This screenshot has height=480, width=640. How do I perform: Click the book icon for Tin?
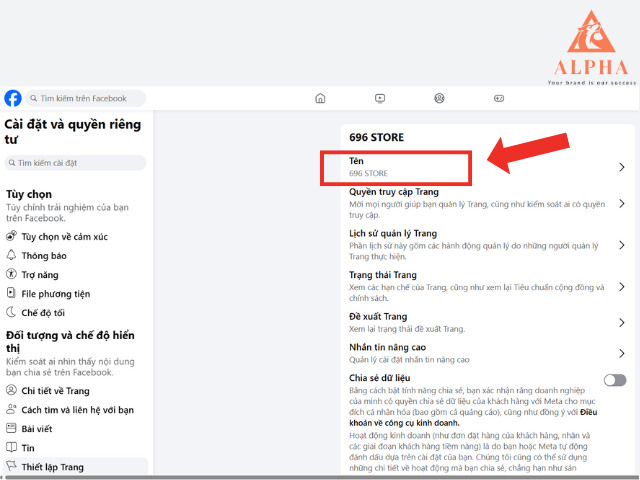[x=11, y=447]
